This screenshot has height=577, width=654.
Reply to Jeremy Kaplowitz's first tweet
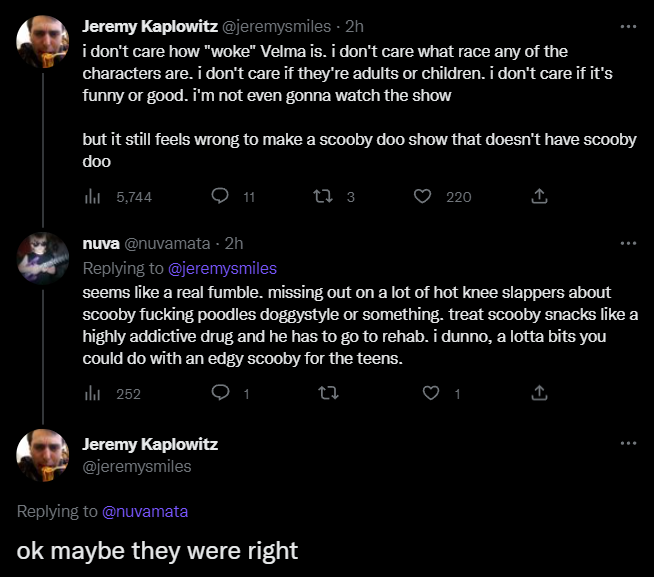(222, 197)
